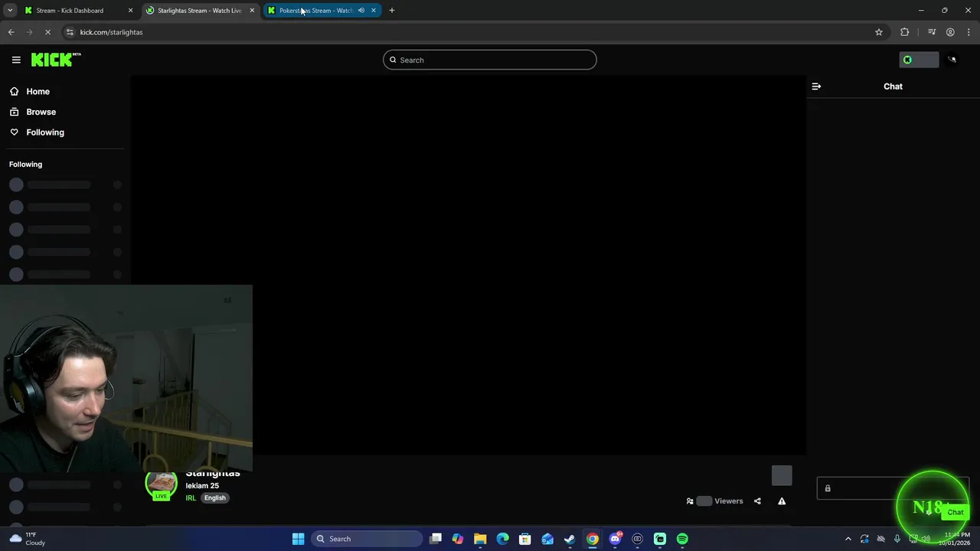Image resolution: width=980 pixels, height=551 pixels.
Task: Click the viewers people icon
Action: pyautogui.click(x=690, y=501)
